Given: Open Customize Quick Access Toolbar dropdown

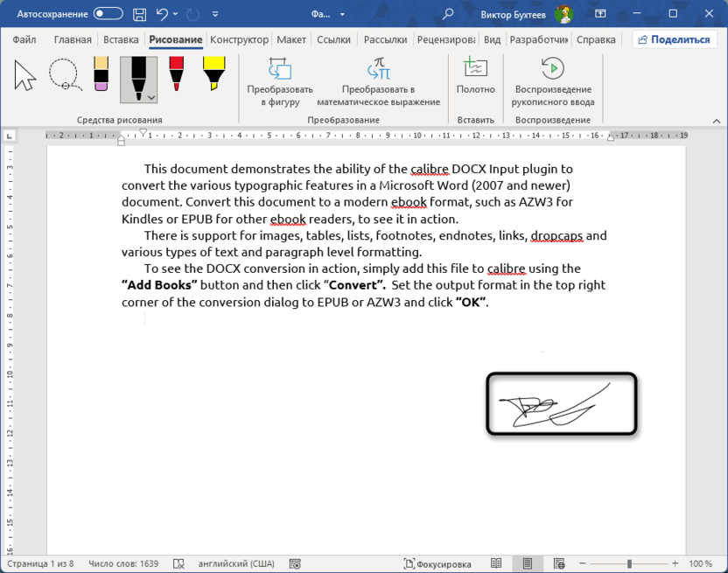Looking at the screenshot, I should 215,14.
